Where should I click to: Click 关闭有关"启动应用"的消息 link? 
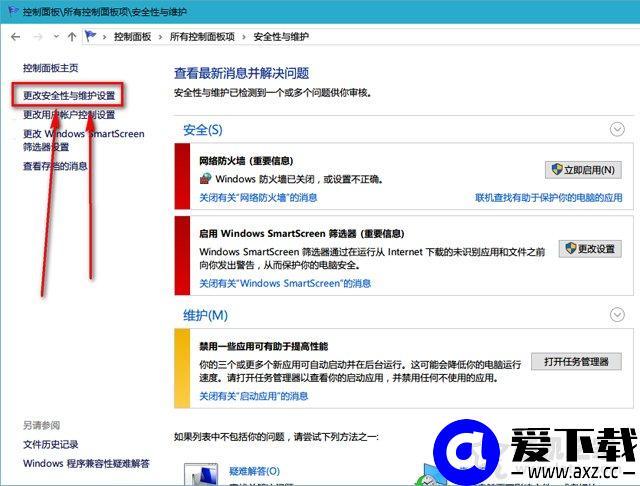(x=253, y=396)
